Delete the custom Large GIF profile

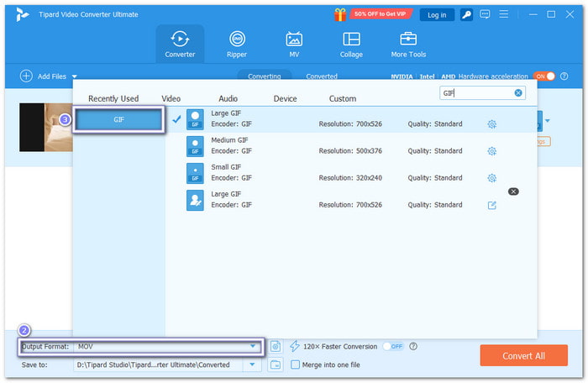tap(513, 191)
